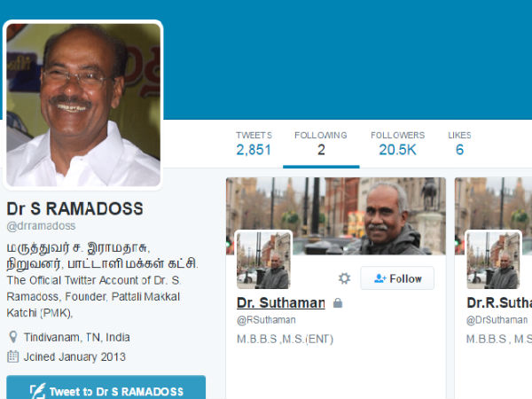Click Dr. Suthaman's small avatar thumbnail

(263, 260)
